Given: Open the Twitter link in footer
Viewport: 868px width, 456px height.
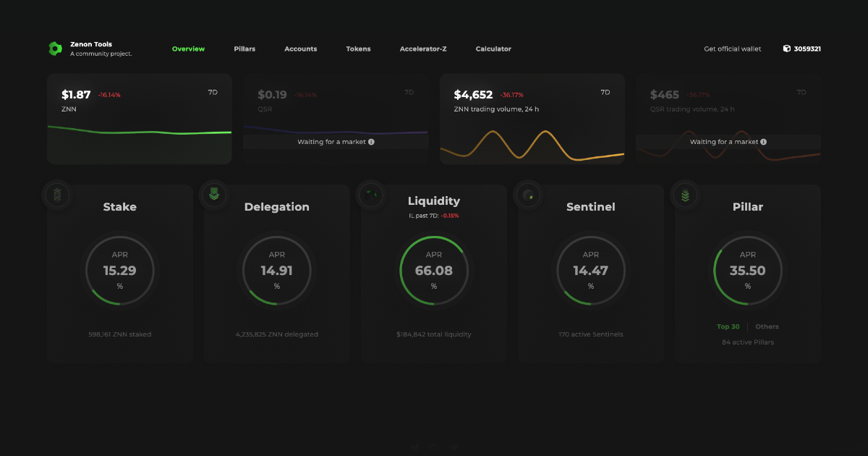Looking at the screenshot, I should click(x=415, y=447).
